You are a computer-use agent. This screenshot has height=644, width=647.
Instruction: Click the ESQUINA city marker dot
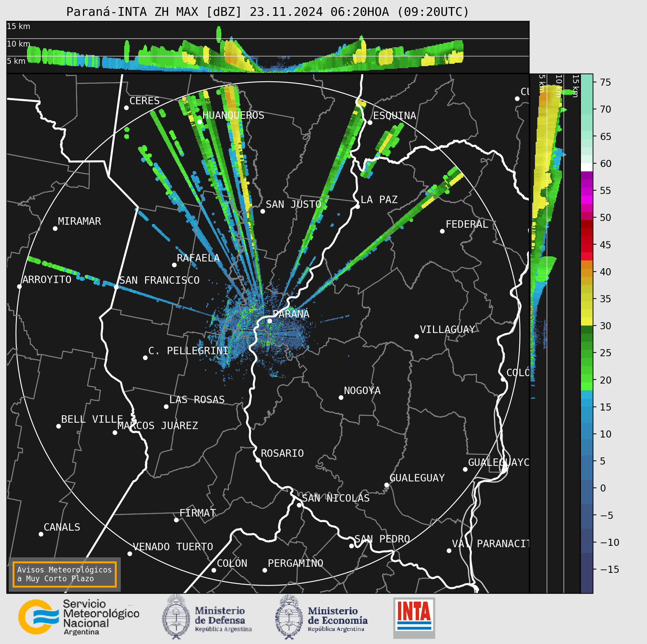(370, 122)
